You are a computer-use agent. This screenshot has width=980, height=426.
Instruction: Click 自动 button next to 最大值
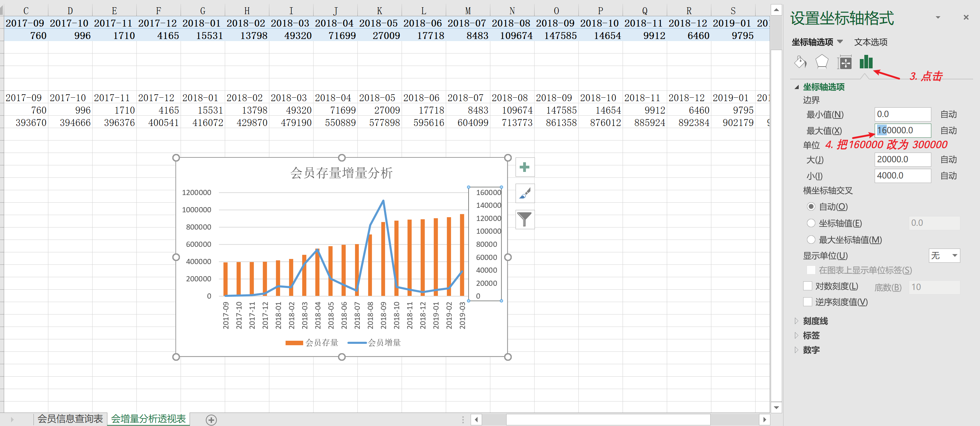click(948, 131)
